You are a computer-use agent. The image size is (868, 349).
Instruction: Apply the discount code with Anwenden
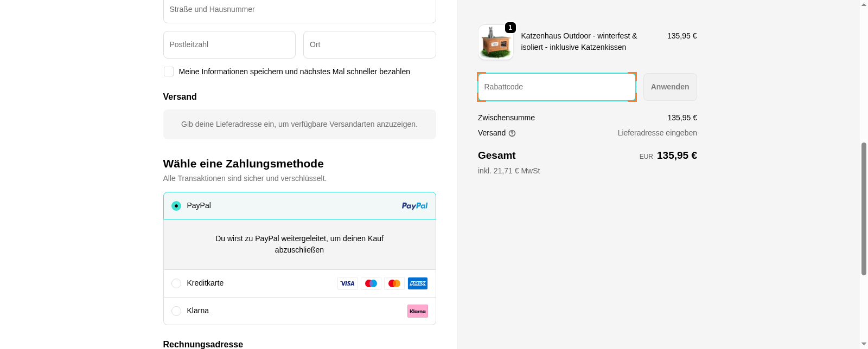point(669,87)
